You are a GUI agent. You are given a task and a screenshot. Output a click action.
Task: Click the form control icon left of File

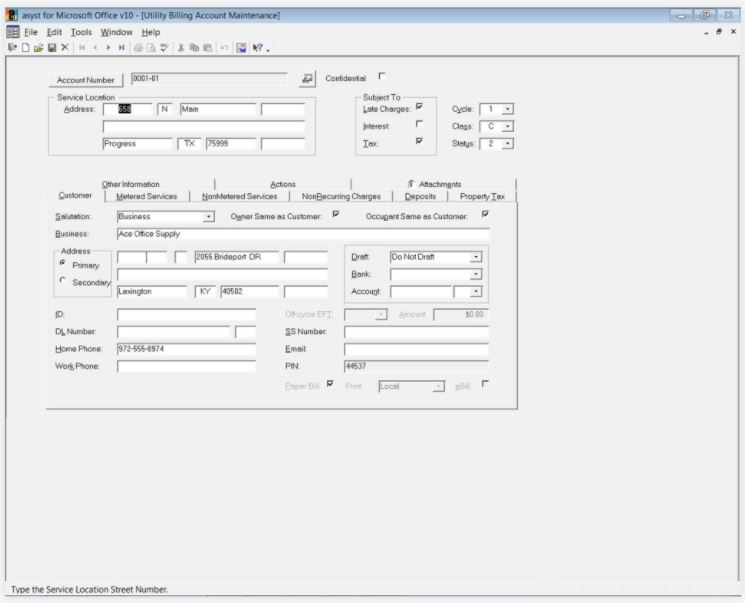tap(13, 32)
